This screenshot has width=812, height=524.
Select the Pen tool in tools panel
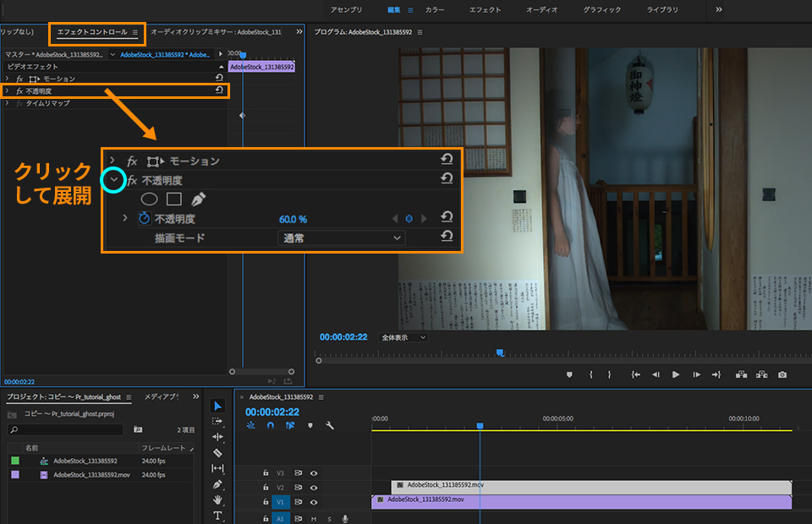point(218,484)
